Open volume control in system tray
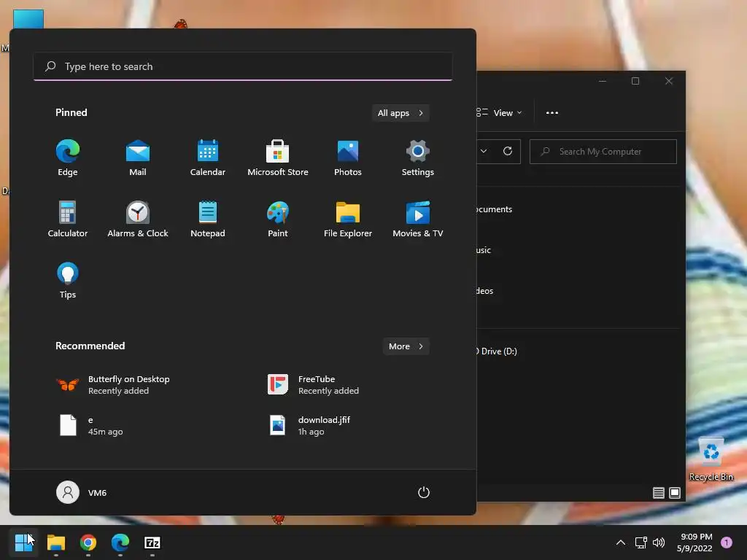The width and height of the screenshot is (747, 560). 659,542
